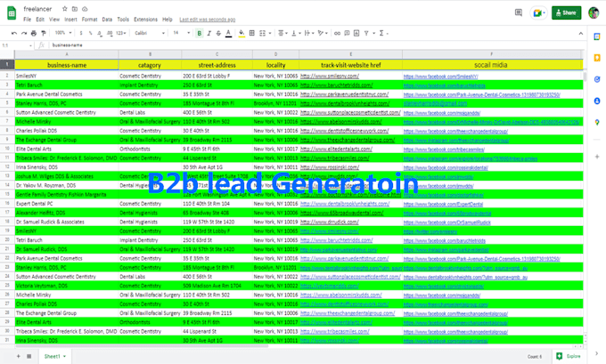Open the Tasks side panel
Image resolution: width=606 pixels, height=364 pixels.
(x=597, y=79)
